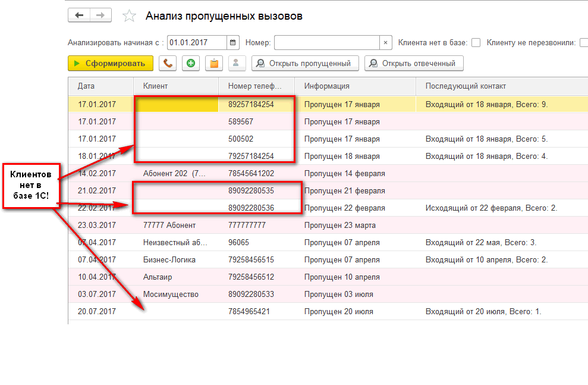This screenshot has height=385, width=588.
Task: Click the grayed person contact icon
Action: click(x=237, y=63)
